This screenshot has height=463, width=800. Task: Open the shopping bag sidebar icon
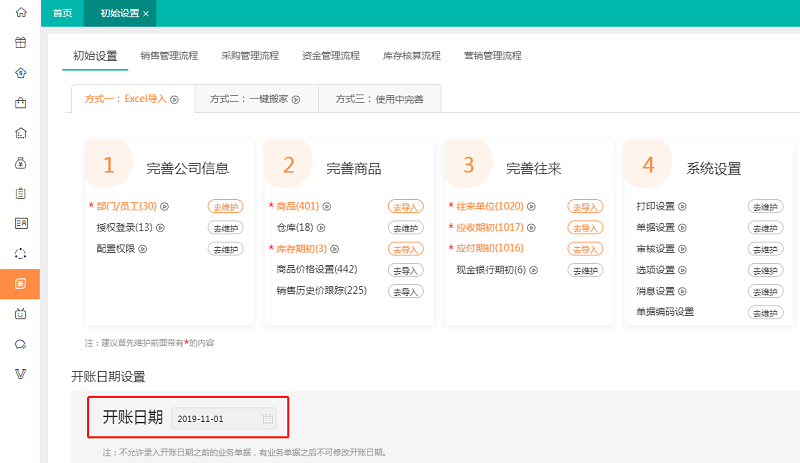(x=20, y=102)
